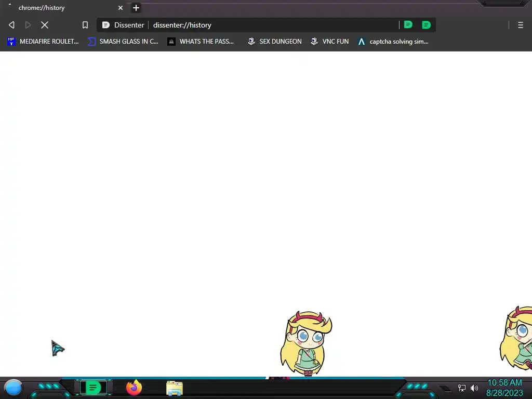This screenshot has height=399, width=532.
Task: Click the Star Butterfly character at right edge
Action: point(516,338)
